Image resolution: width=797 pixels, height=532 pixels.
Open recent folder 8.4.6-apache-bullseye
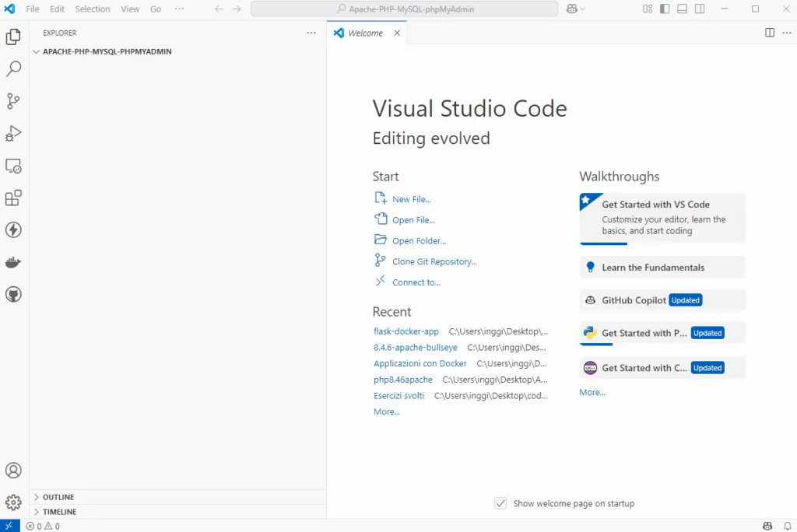pyautogui.click(x=416, y=348)
